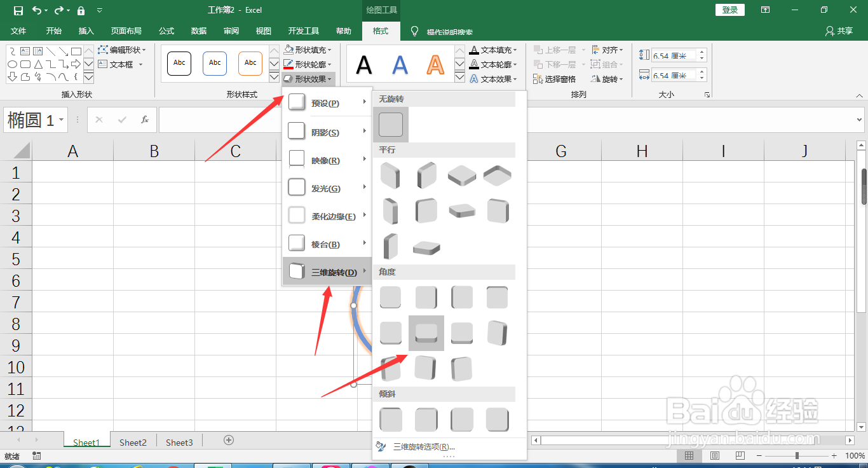Open the 公式 ribbon tab
This screenshot has height=468, width=868.
[x=166, y=31]
